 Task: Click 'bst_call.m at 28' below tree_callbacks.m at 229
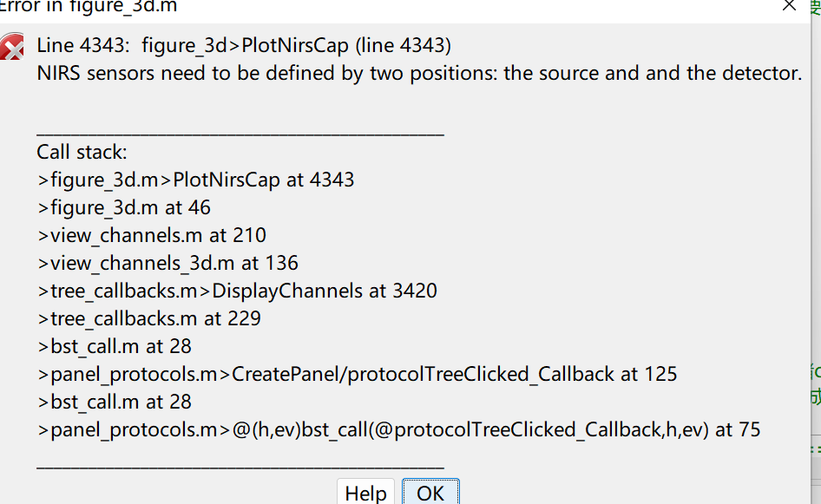115,346
